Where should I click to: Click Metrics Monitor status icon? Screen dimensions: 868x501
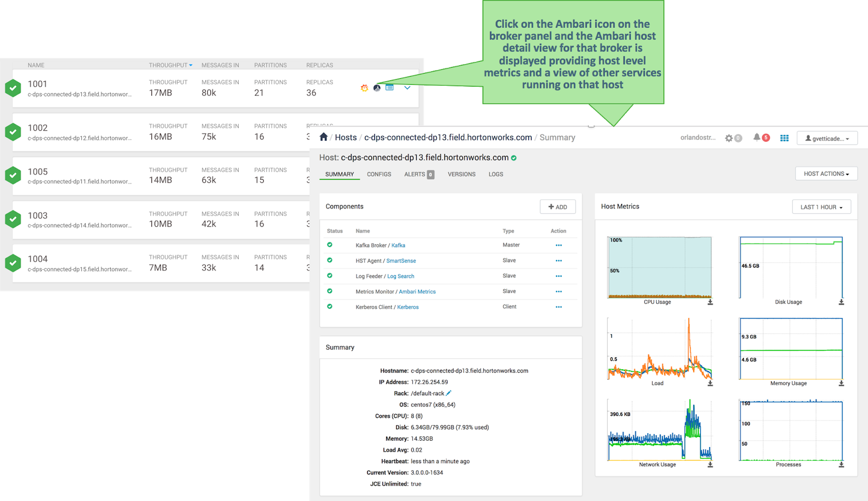pyautogui.click(x=330, y=291)
